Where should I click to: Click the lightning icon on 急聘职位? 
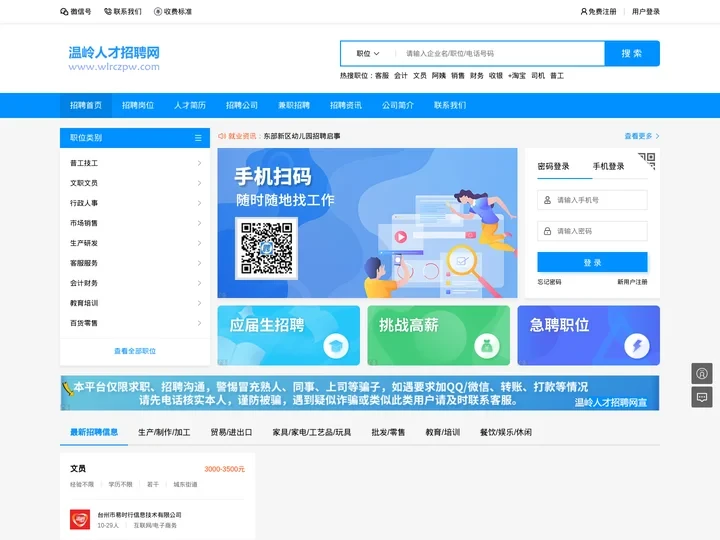click(637, 346)
